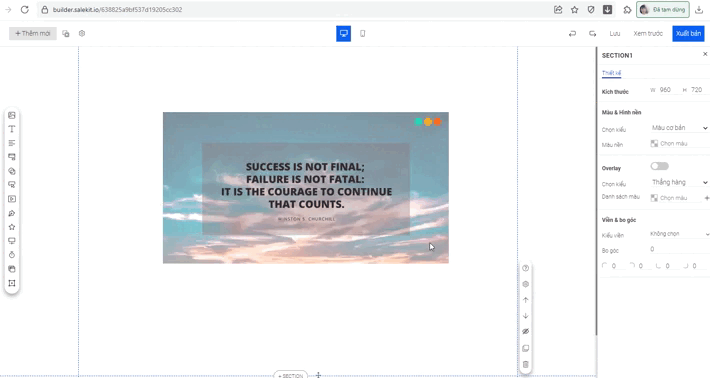Select the stacked-cards tool below the timer icon

tap(12, 269)
